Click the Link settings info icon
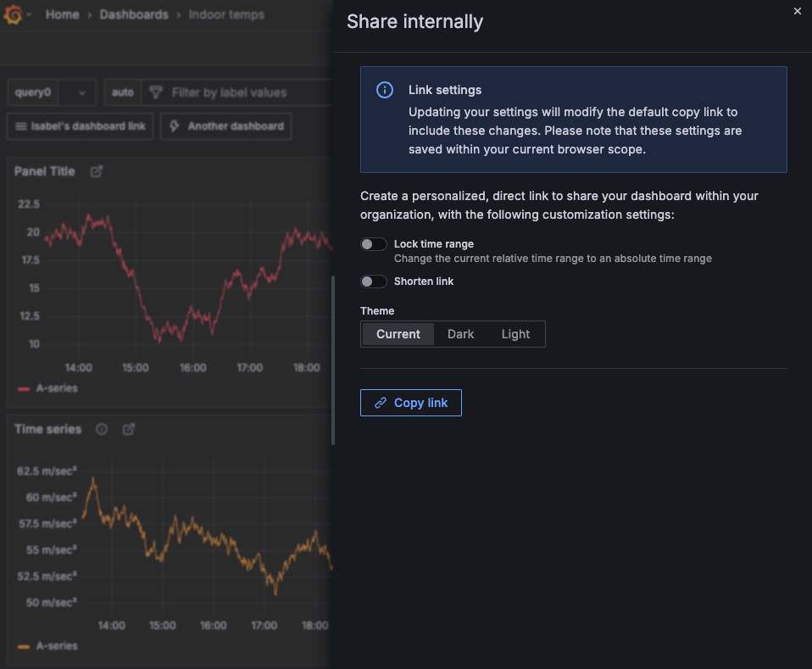This screenshot has height=669, width=812. (385, 90)
